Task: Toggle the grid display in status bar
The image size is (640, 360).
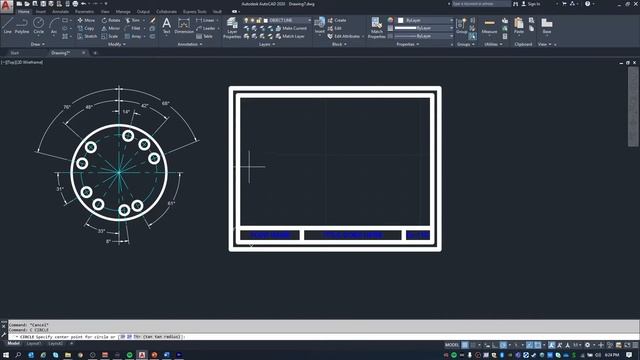Action: click(x=465, y=345)
